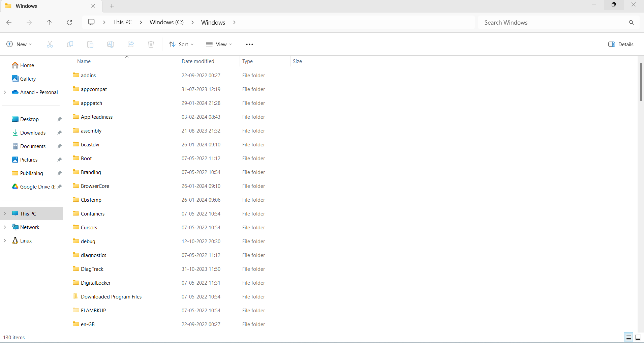Select the ELAMBKUP folder
The image size is (644, 343).
93,310
